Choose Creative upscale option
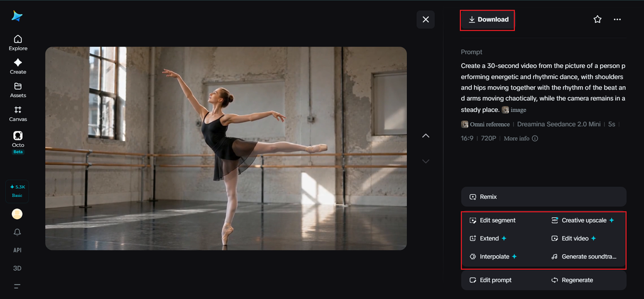Screen dimensions: 644x299 coord(582,220)
